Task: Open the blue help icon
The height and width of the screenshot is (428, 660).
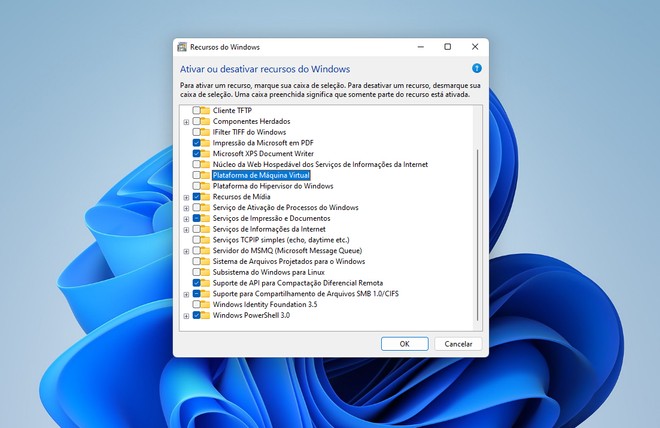Action: pos(476,68)
